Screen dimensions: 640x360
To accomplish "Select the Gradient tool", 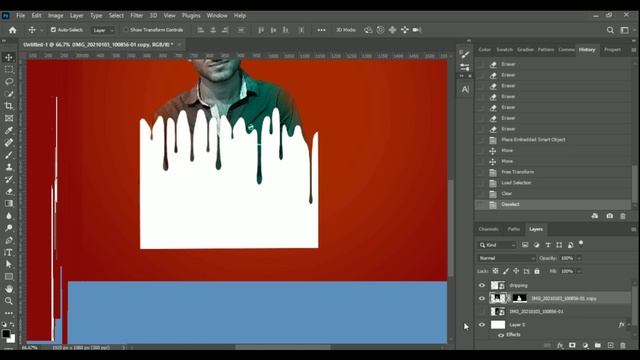I will (x=9, y=204).
